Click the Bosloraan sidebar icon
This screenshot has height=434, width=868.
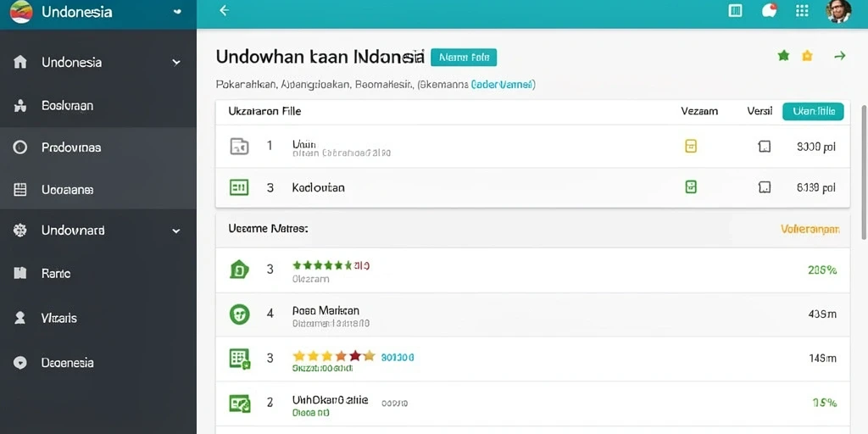(x=20, y=106)
